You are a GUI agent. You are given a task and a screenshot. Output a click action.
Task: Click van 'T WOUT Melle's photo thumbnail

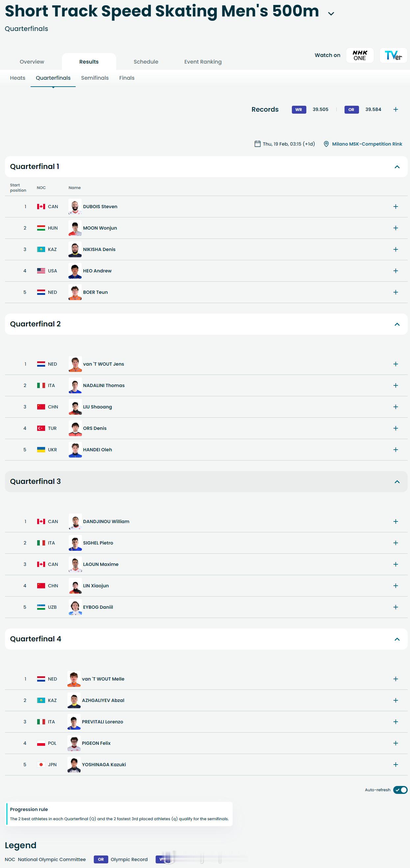(x=74, y=679)
